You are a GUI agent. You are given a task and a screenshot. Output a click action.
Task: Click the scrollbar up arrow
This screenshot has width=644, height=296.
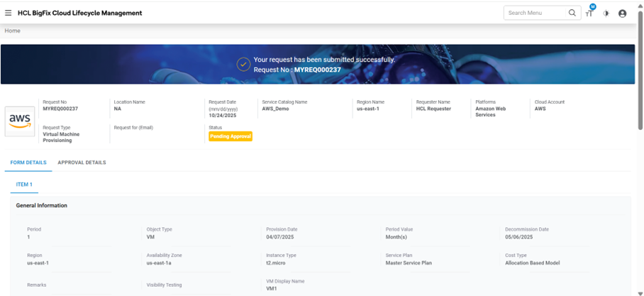pyautogui.click(x=640, y=4)
